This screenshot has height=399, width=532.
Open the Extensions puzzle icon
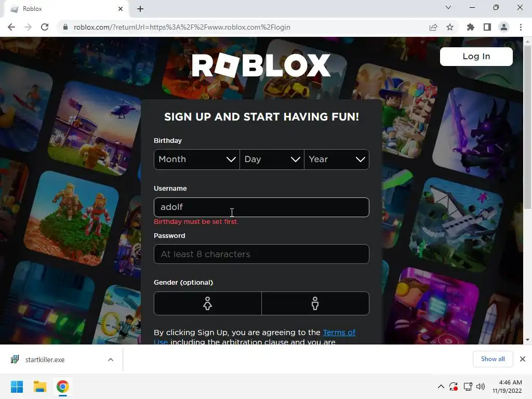click(x=471, y=27)
